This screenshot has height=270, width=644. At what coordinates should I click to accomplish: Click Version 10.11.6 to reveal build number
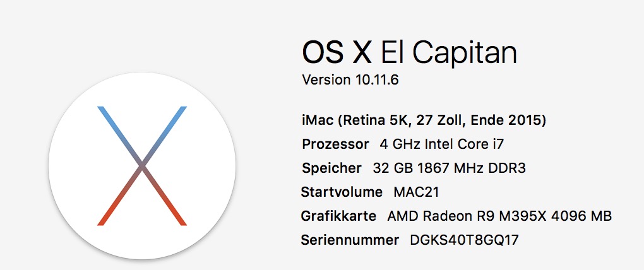[x=350, y=80]
